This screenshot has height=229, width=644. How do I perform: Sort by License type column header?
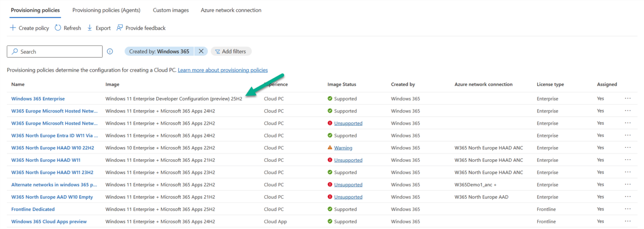pos(550,84)
